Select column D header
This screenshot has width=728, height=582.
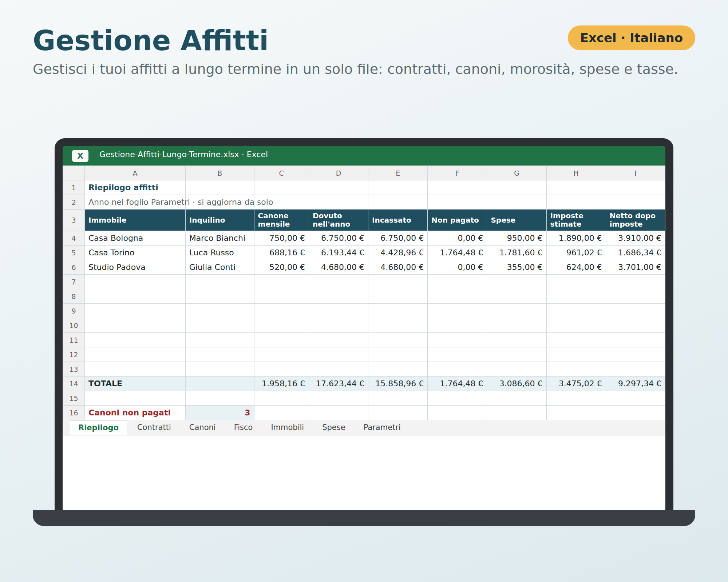pyautogui.click(x=339, y=173)
